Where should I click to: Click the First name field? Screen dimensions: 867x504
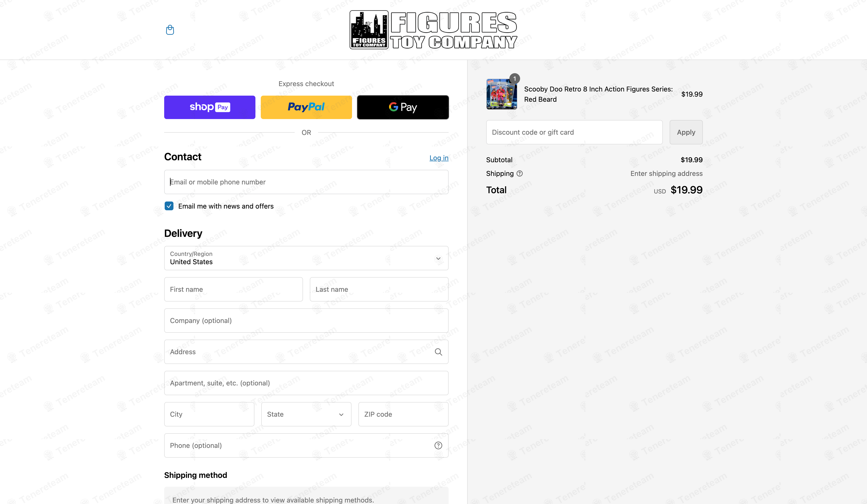[233, 289]
